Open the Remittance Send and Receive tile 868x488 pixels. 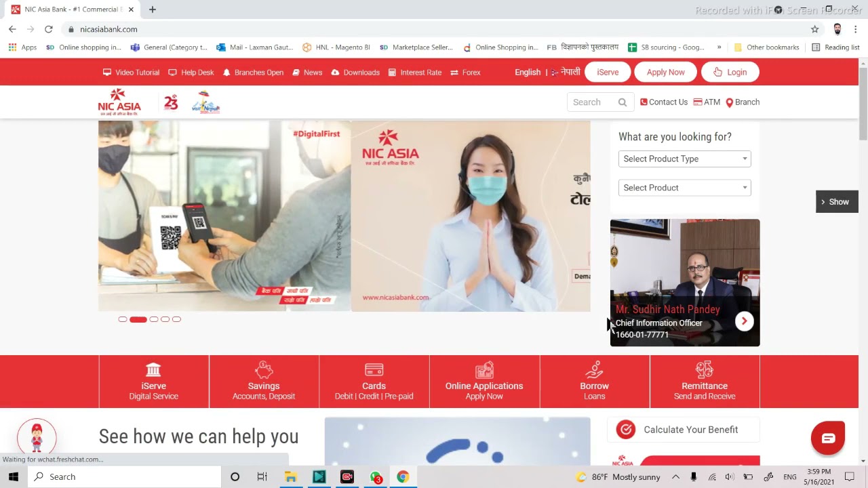[x=705, y=382]
